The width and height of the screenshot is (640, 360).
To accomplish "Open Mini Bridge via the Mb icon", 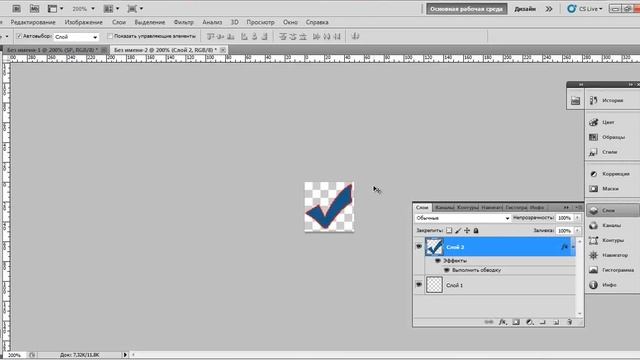I will tap(35, 9).
